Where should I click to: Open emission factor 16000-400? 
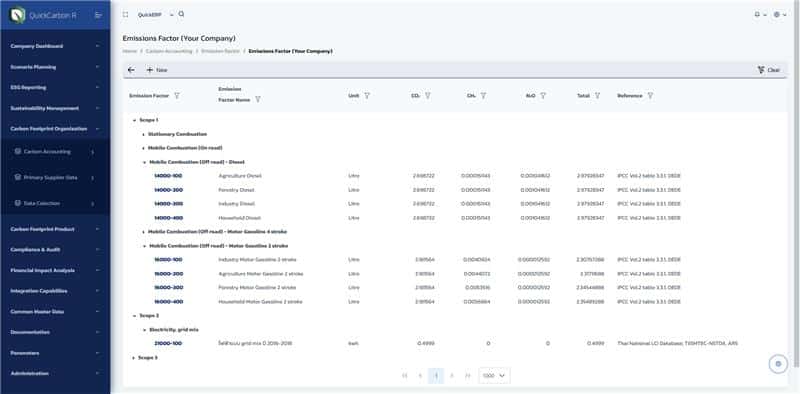click(x=168, y=302)
